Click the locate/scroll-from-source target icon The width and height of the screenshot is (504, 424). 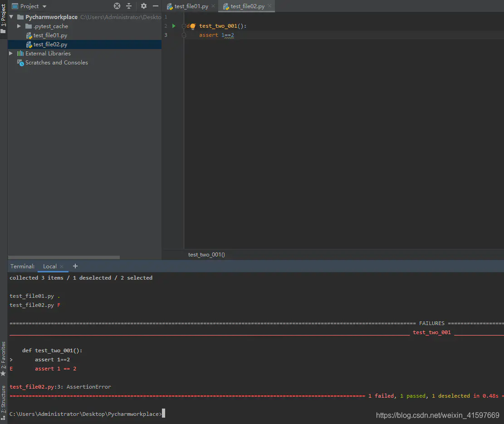coord(117,6)
